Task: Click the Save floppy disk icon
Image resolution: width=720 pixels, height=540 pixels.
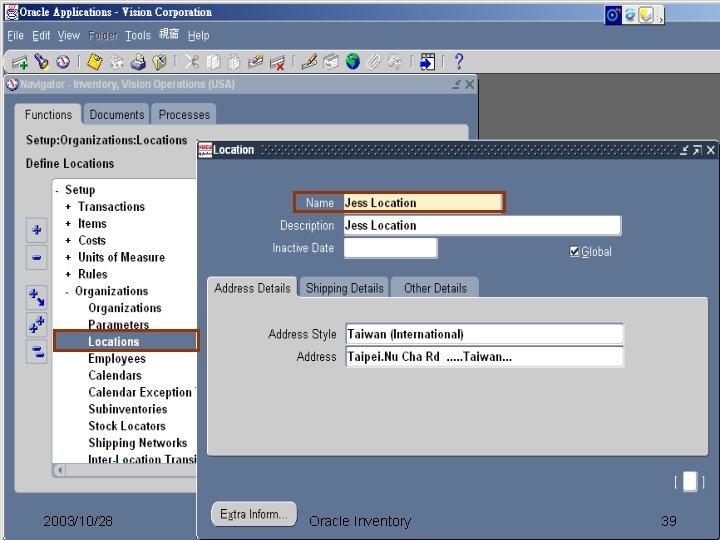Action: point(95,62)
